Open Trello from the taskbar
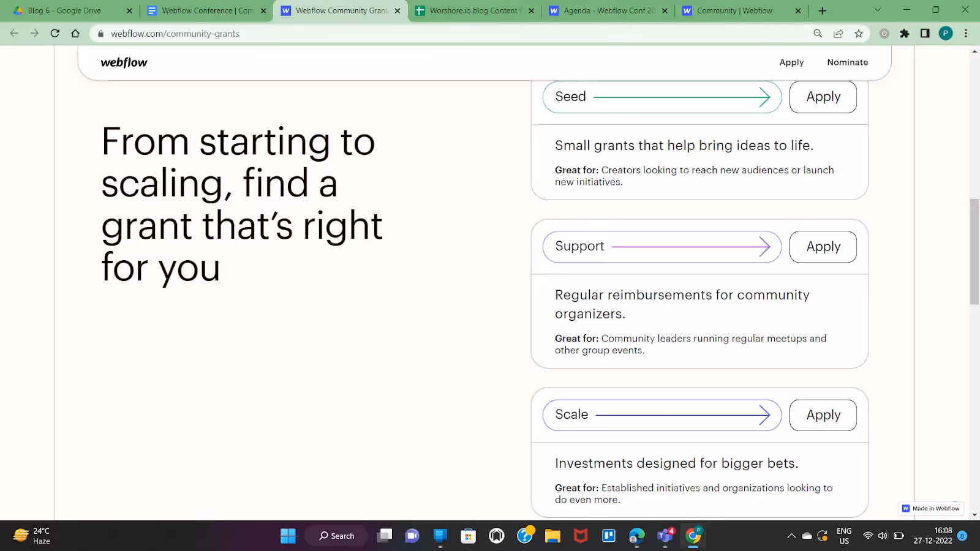The image size is (980, 551). point(609,536)
